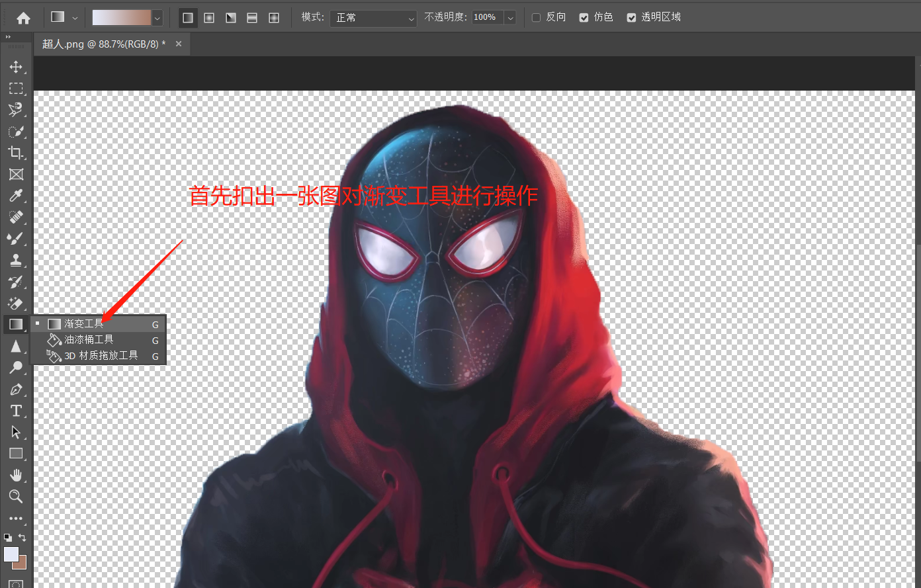Swap foreground and background colors
This screenshot has width=921, height=588.
point(22,538)
